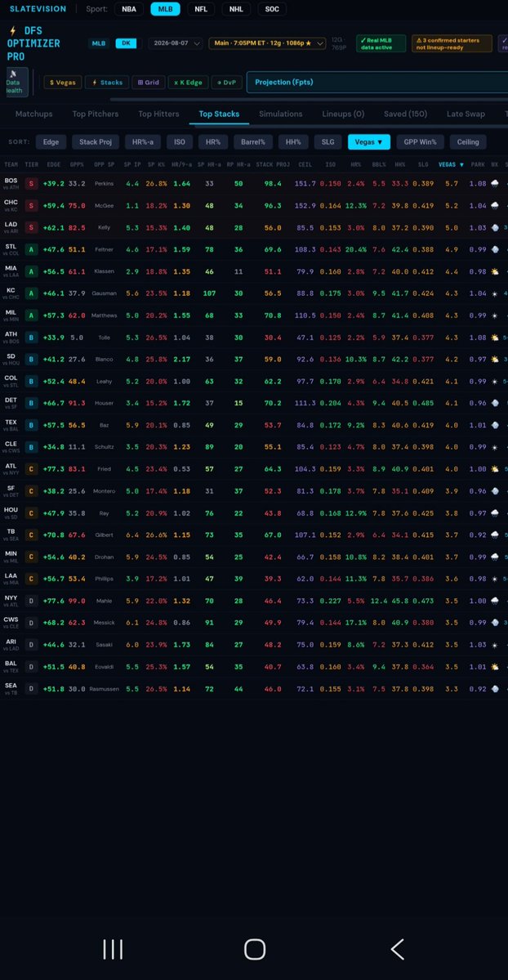This screenshot has height=980, width=508.
Task: Sort stacks by Barrel% button
Action: click(x=253, y=142)
